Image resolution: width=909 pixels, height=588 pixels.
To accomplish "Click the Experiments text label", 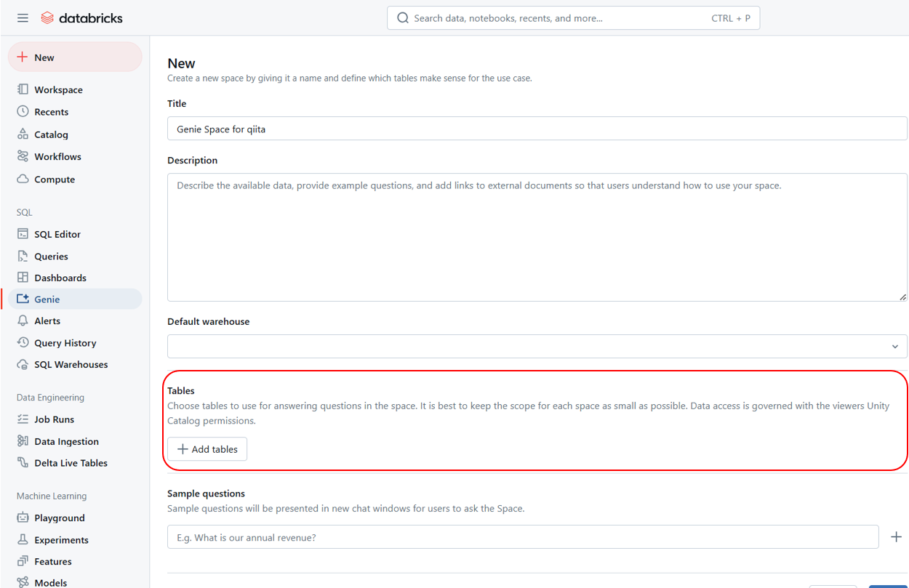I will click(61, 539).
